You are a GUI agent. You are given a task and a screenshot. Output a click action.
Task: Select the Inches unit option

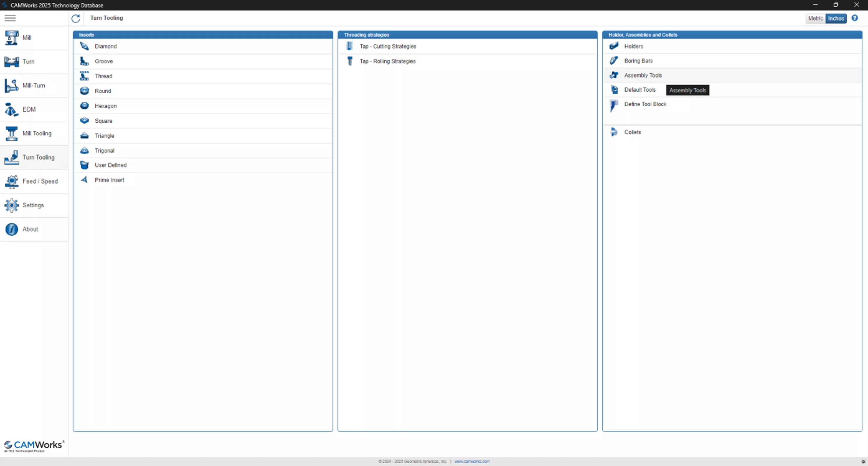(x=836, y=18)
